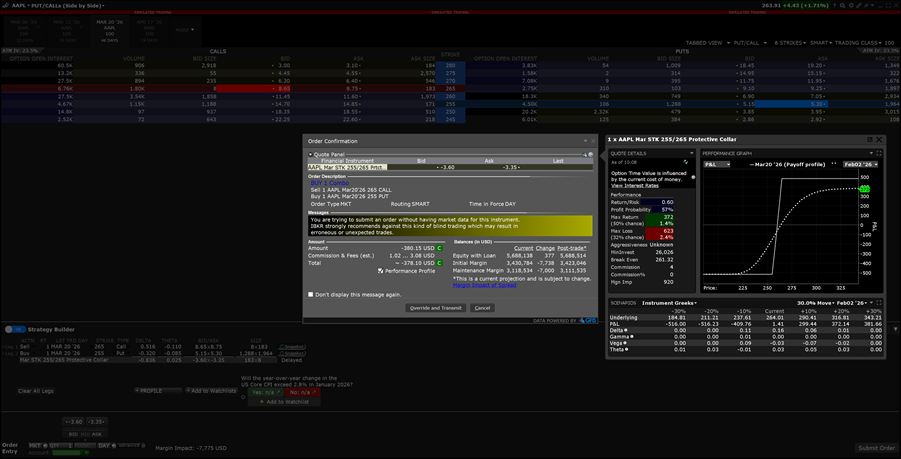This screenshot has height=459, width=901.
Task: Click Clear All Legs button
Action: click(x=36, y=391)
